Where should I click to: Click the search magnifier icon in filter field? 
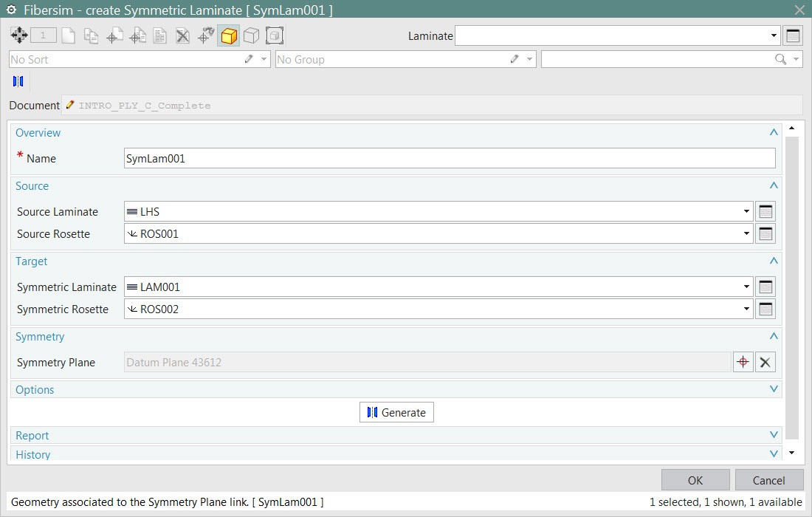pyautogui.click(x=780, y=60)
